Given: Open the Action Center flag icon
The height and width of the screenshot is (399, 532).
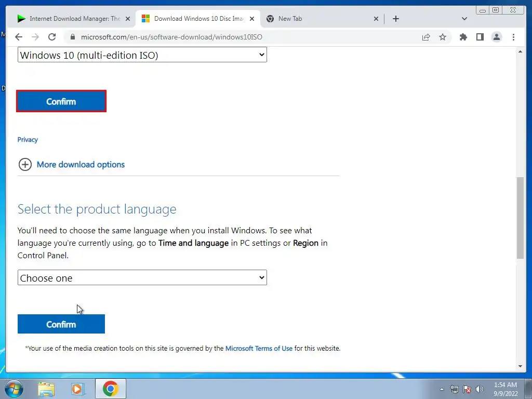Looking at the screenshot, I should [467, 389].
